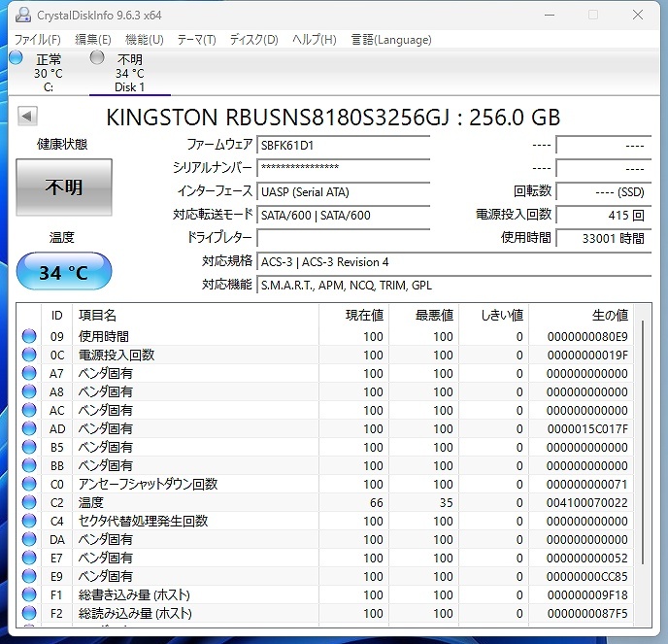668x644 pixels.
Task: Click the 不明 health status button
Action: click(64, 187)
